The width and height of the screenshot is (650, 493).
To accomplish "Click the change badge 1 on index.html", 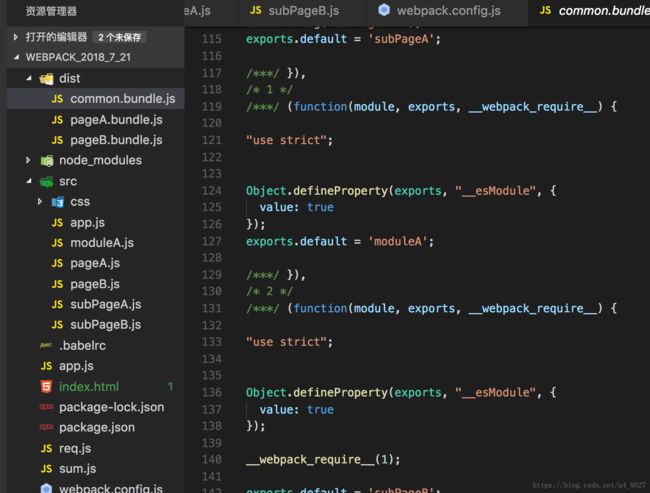I will (x=170, y=386).
